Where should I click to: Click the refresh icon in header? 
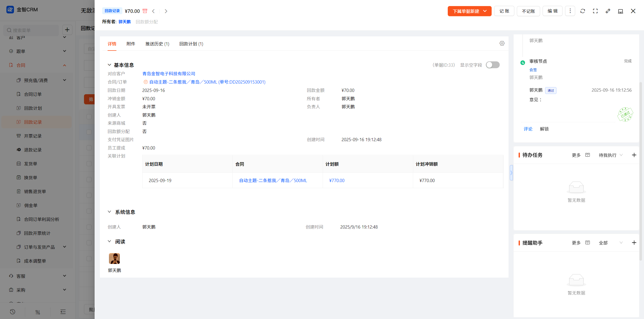coord(582,11)
